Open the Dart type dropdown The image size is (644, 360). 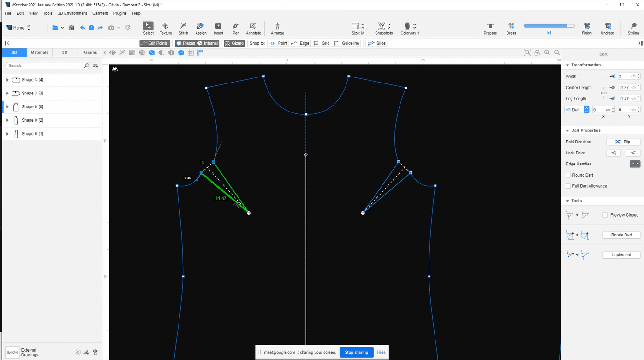(577, 110)
